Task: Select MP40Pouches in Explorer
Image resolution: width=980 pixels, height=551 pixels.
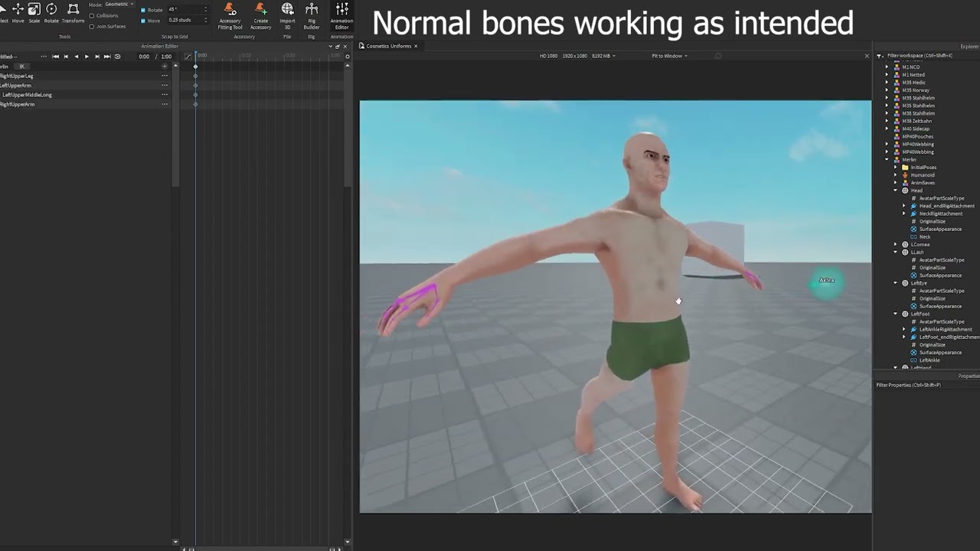Action: [917, 136]
